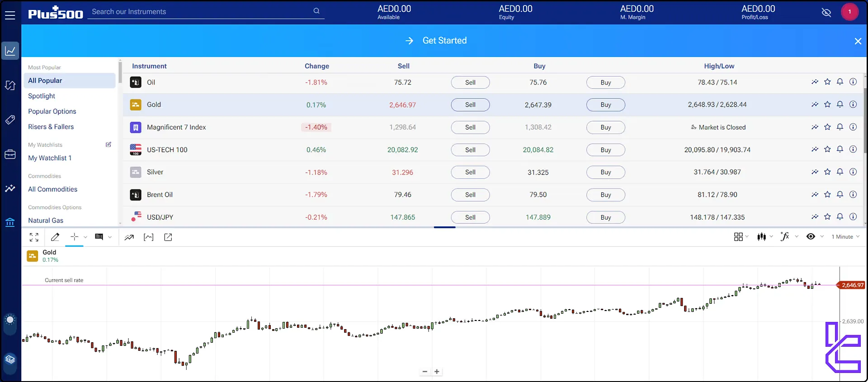Viewport: 868px width, 382px height.
Task: Click the trend line arrow chart tool
Action: tap(129, 237)
